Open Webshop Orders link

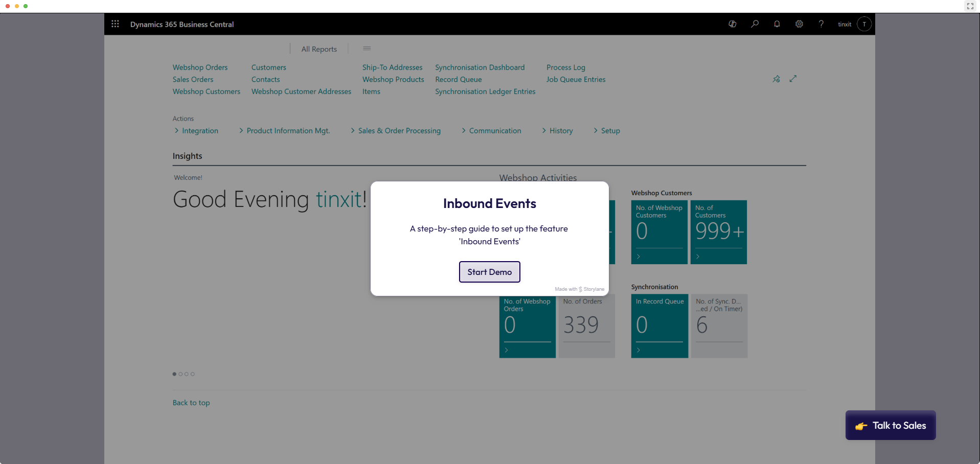(200, 67)
